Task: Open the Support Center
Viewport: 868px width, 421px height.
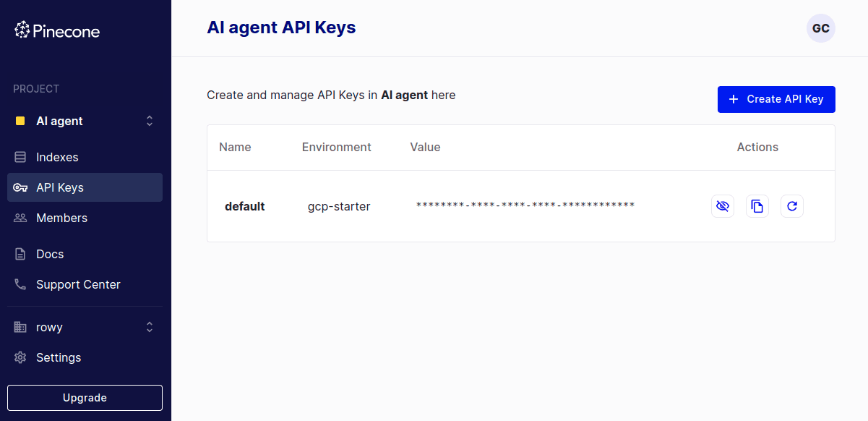Action: click(78, 284)
